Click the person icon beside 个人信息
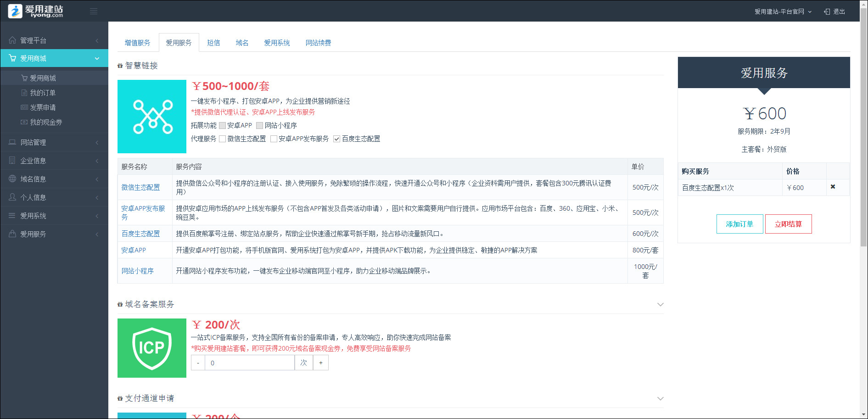868x419 pixels. click(x=12, y=197)
